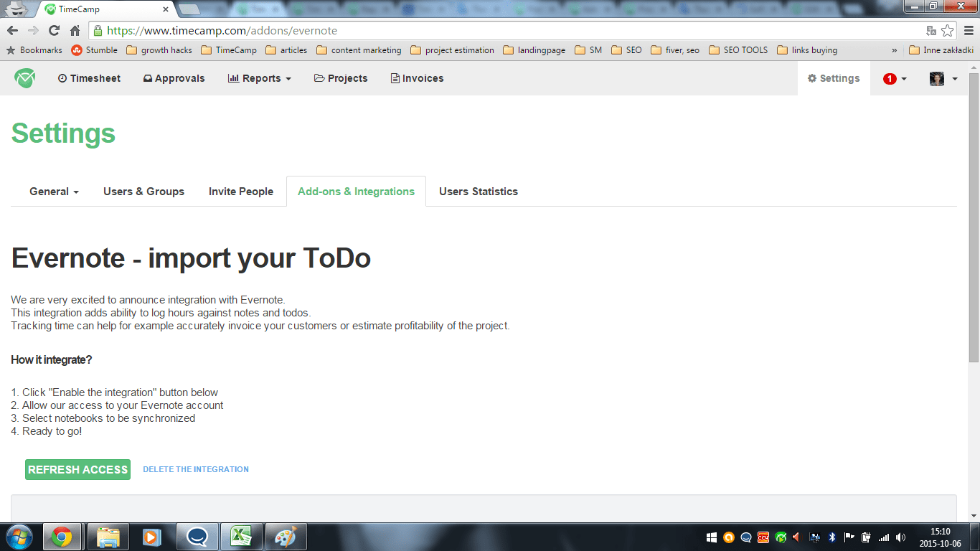Open the project estimation bookmark folder
980x551 pixels.
452,50
